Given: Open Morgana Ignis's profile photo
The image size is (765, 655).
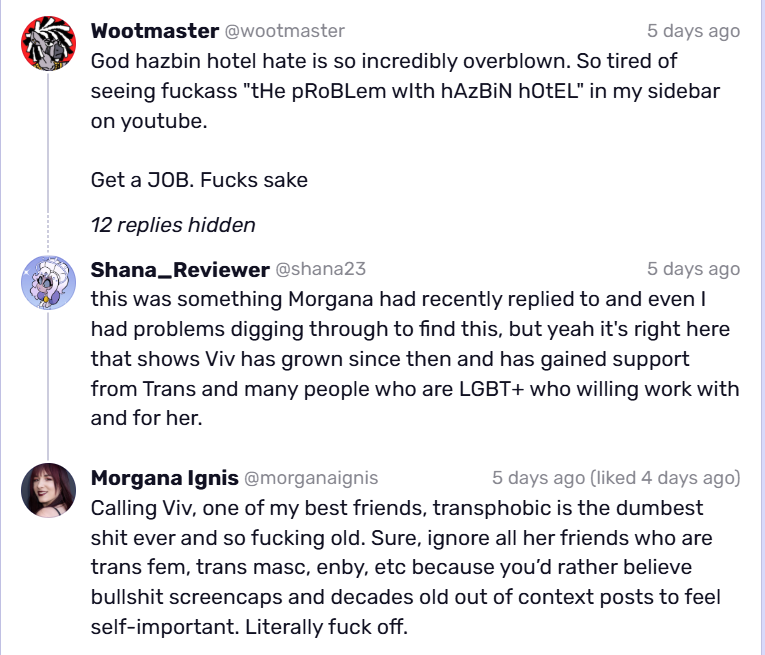Looking at the screenshot, I should click(48, 490).
